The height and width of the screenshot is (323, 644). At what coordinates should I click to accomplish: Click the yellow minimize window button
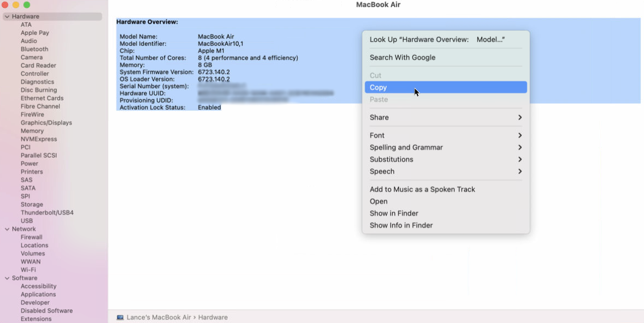16,5
